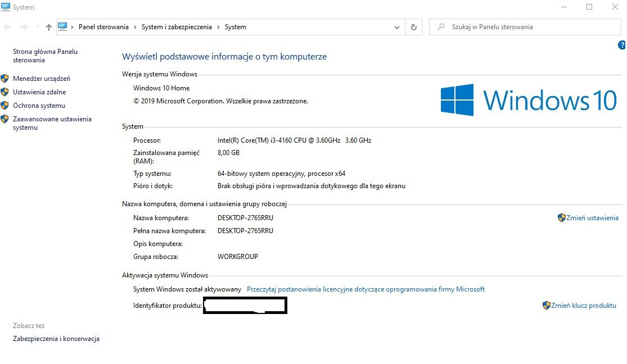Open 'Ustawienia zdalne' link
627x364 pixels.
point(39,92)
